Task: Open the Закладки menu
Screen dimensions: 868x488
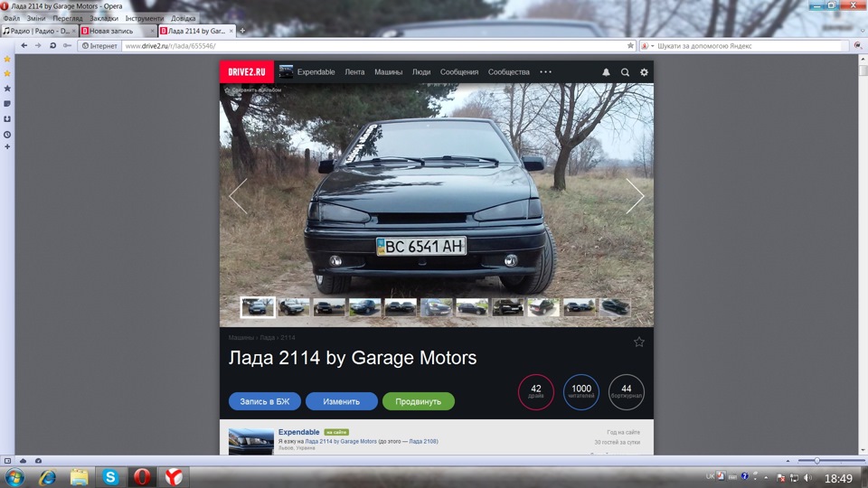Action: point(103,18)
